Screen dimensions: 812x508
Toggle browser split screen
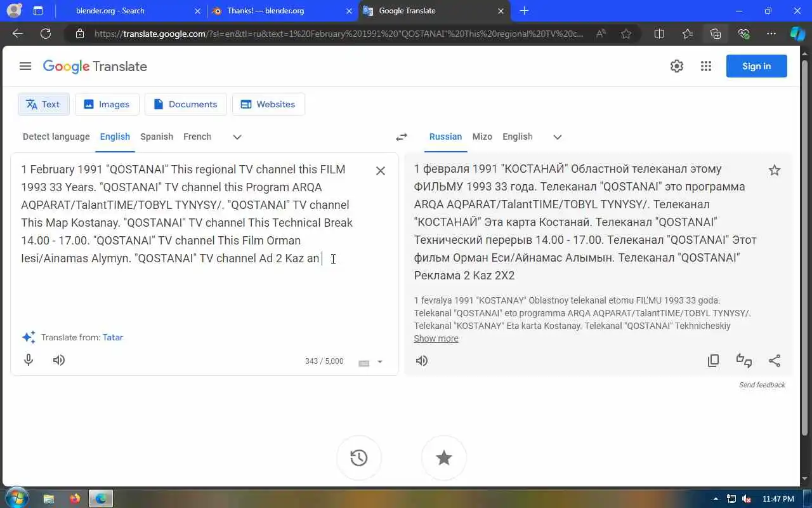pyautogui.click(x=659, y=34)
